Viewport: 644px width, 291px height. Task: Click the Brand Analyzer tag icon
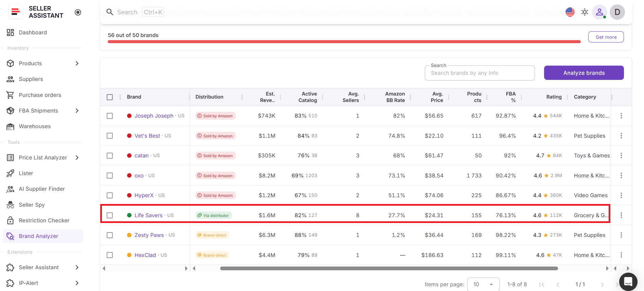[11, 236]
